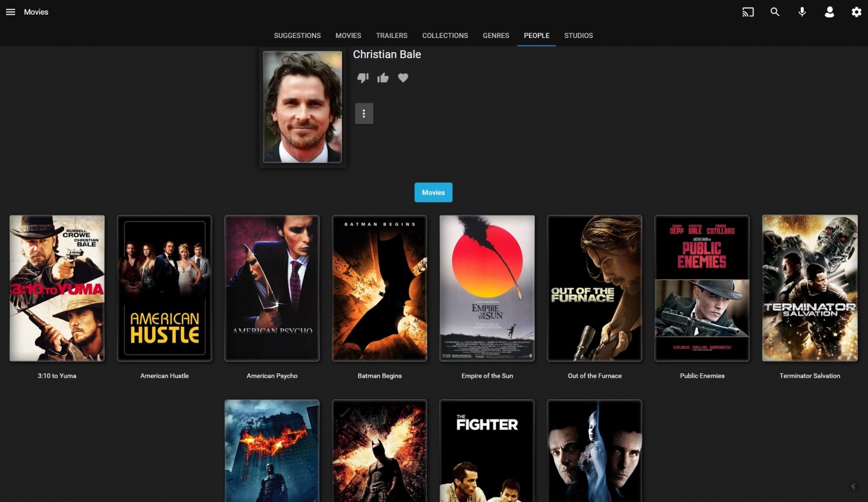Switch to the Suggestions tab
Viewport: 868px width, 502px height.
[297, 35]
